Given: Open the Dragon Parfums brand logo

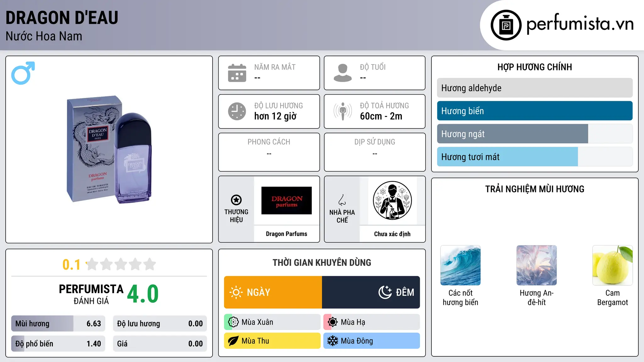Looking at the screenshot, I should coord(286,200).
